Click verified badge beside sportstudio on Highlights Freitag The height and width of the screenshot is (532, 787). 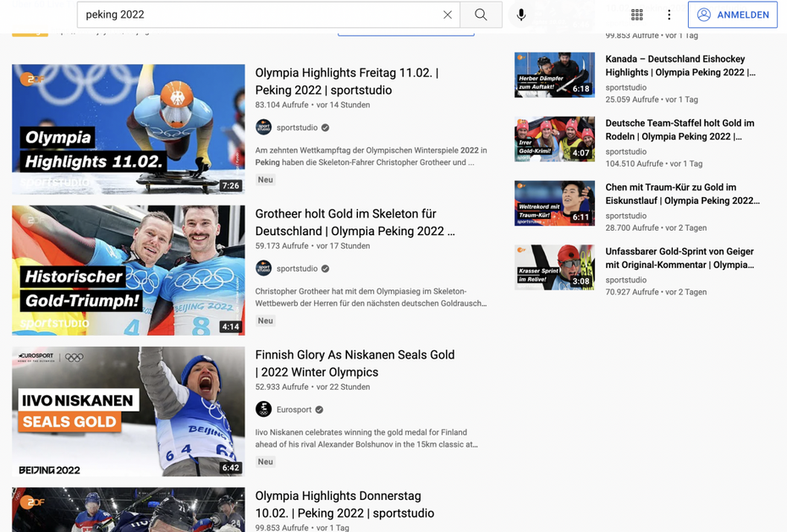point(325,128)
